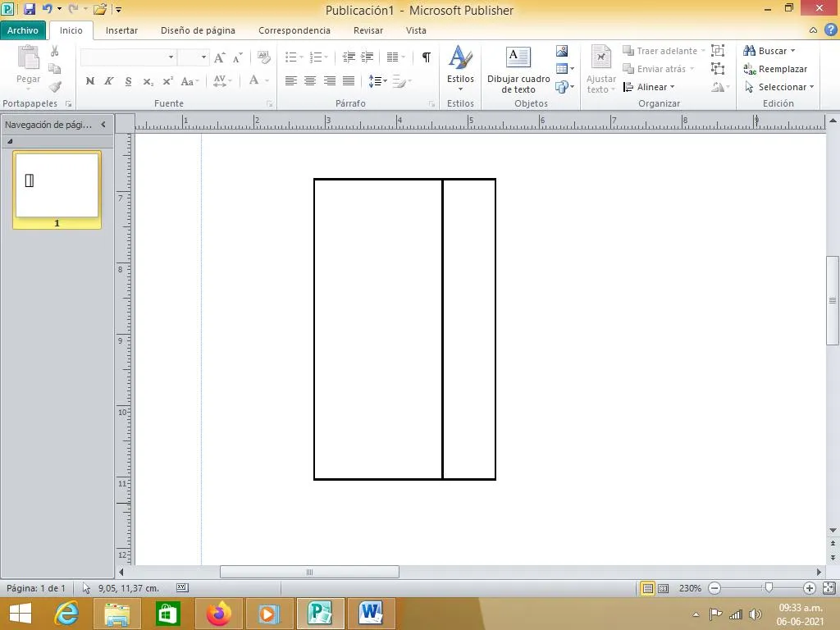Center the text alignment
This screenshot has height=630, width=840.
[310, 81]
